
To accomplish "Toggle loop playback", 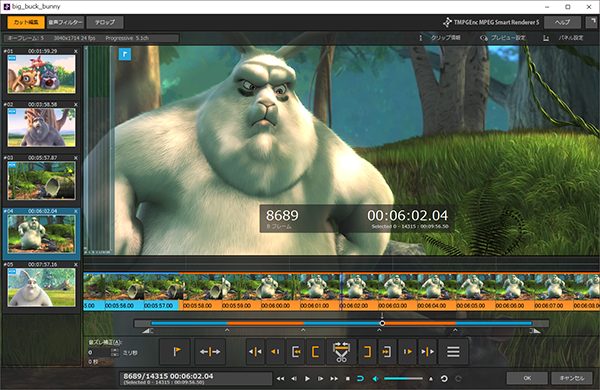I will 360,379.
